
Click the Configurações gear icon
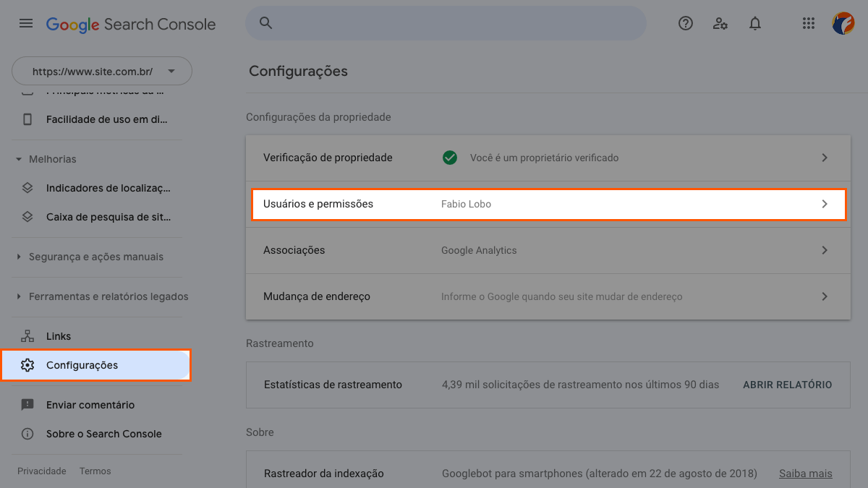coord(27,365)
